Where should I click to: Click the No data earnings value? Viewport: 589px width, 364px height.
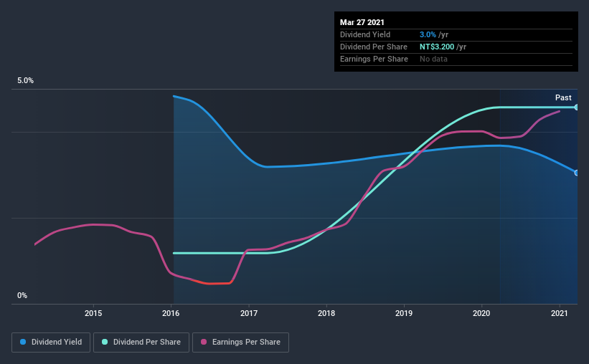click(x=433, y=59)
